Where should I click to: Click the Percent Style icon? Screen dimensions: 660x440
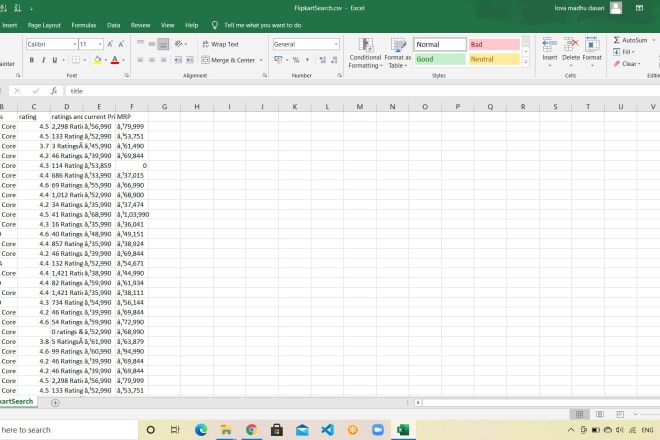tap(295, 60)
